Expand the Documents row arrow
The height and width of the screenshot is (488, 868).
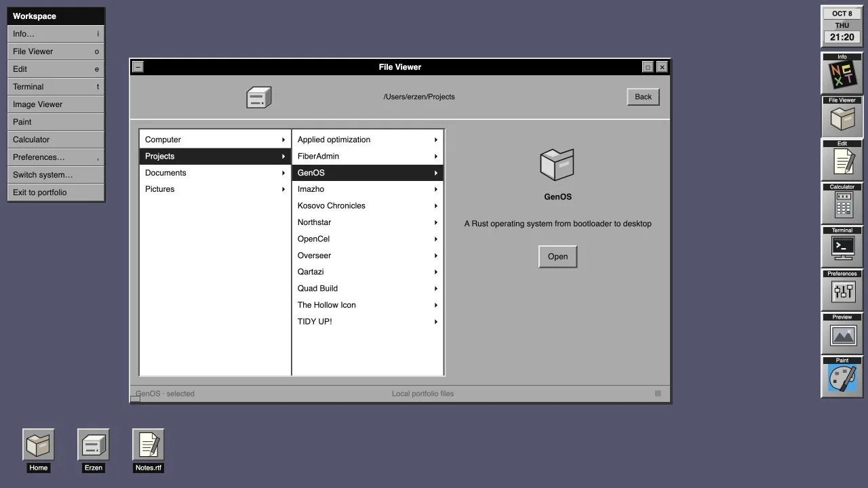(x=283, y=173)
